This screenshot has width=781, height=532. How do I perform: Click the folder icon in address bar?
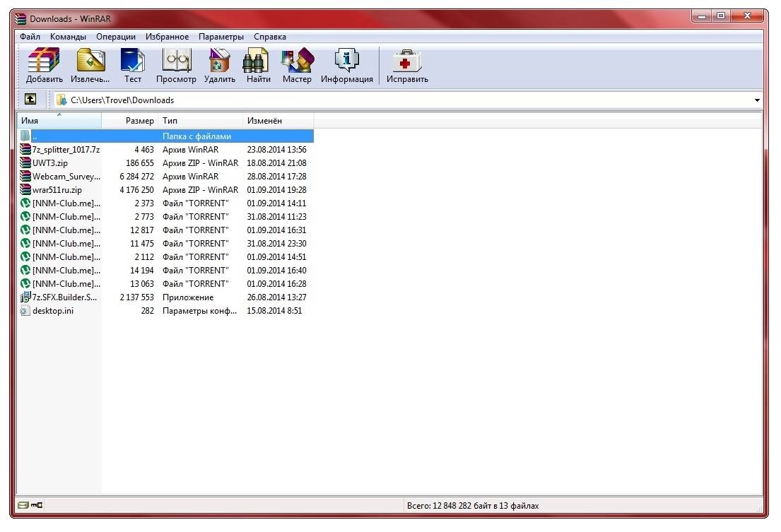61,100
